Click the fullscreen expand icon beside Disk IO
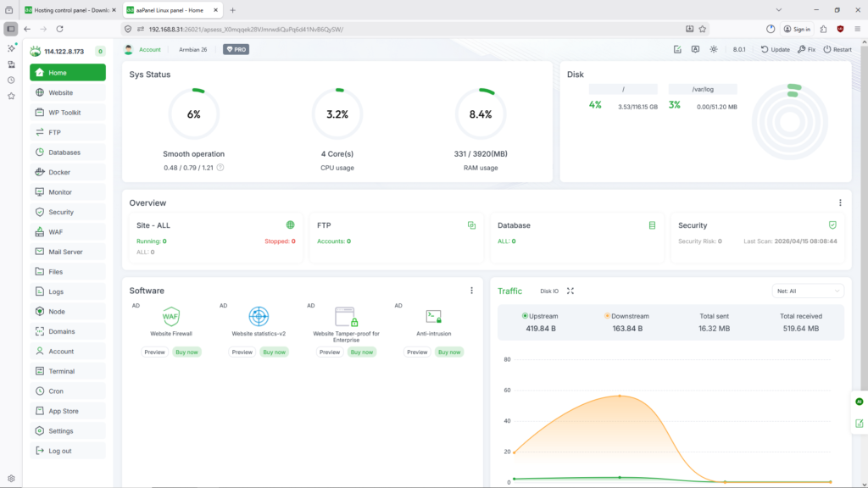This screenshot has height=488, width=868. pyautogui.click(x=570, y=291)
